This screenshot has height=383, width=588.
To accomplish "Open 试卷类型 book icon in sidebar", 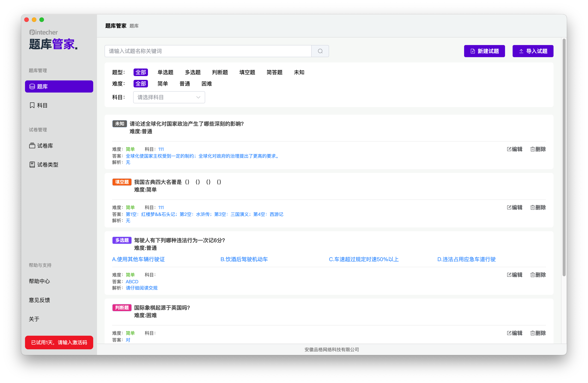I will (x=32, y=165).
